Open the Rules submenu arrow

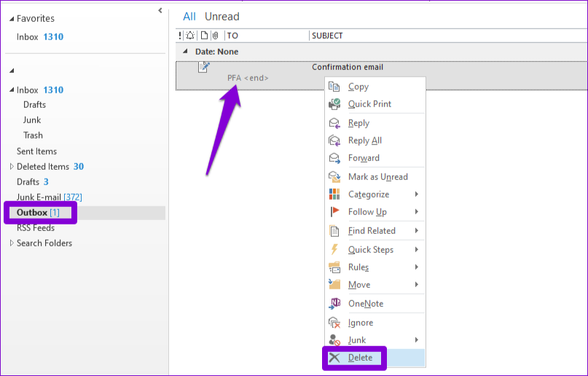417,267
